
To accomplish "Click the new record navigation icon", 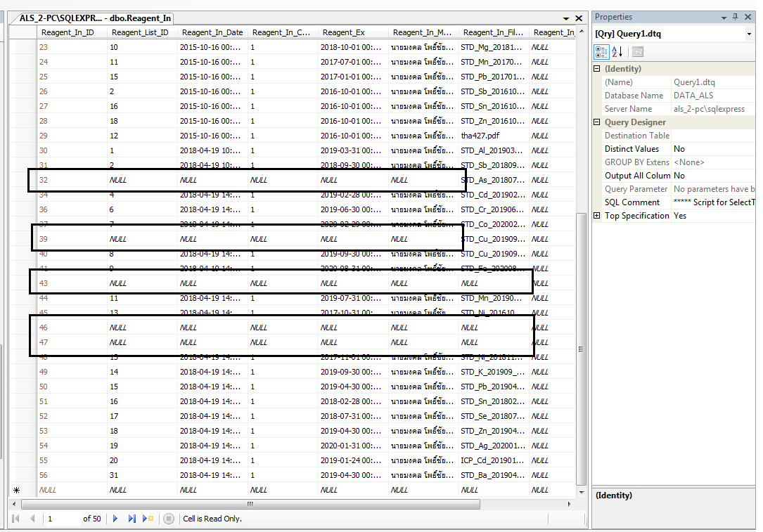I will [x=148, y=519].
